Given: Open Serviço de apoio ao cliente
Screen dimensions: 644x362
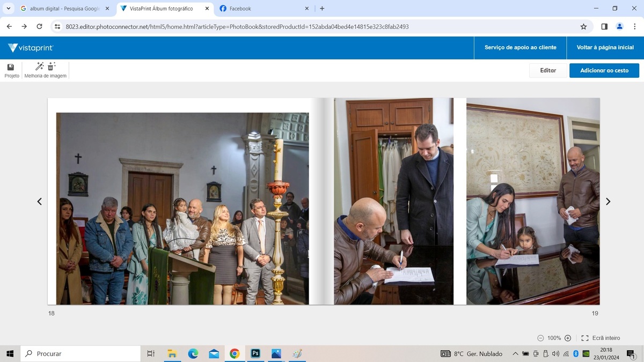Looking at the screenshot, I should tap(520, 48).
